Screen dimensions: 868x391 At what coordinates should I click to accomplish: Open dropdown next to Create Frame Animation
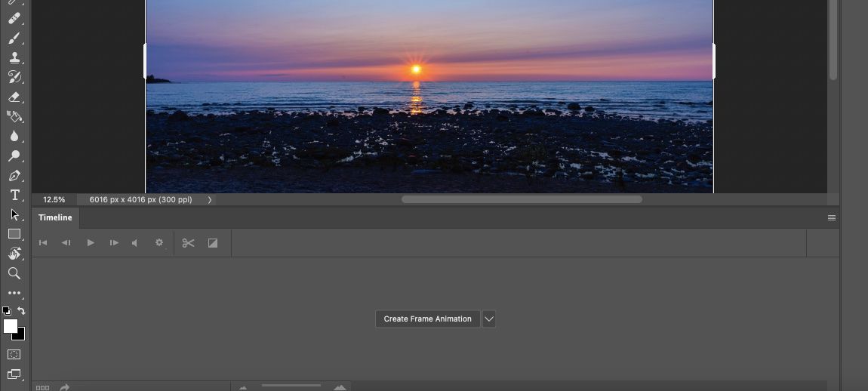(489, 319)
